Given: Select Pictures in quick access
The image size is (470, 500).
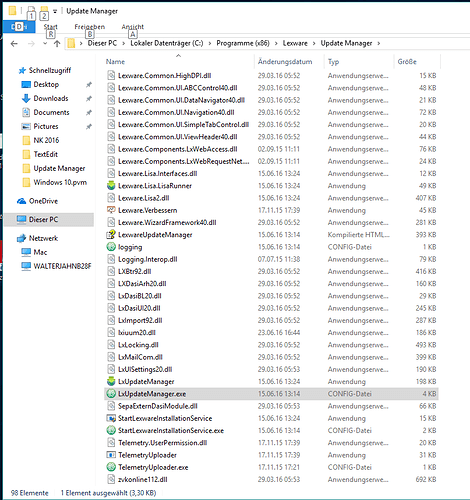Looking at the screenshot, I should tap(46, 126).
